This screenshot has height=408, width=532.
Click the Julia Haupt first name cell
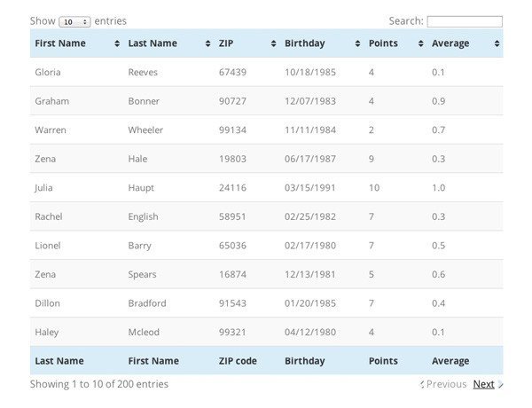click(x=44, y=188)
